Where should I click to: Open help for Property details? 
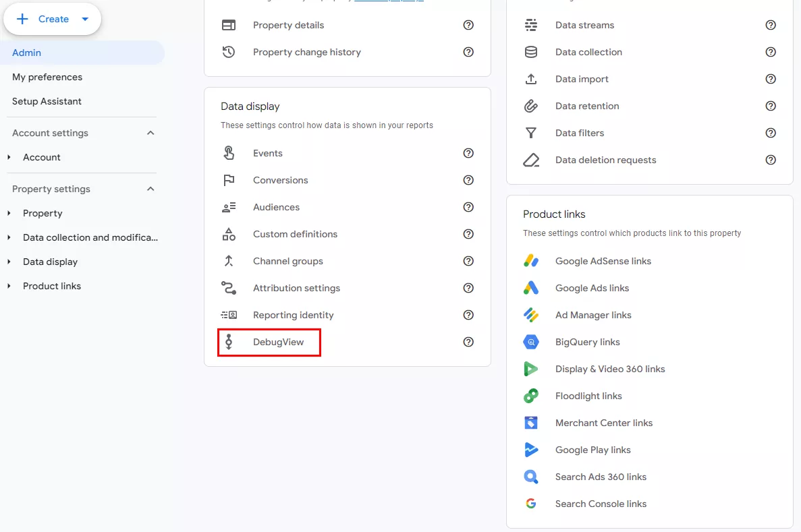468,25
